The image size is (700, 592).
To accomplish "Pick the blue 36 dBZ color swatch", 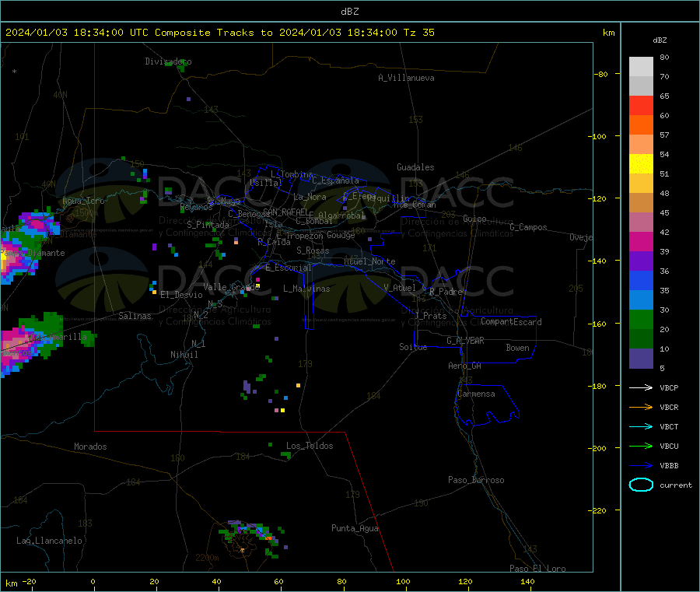I will pos(641,280).
